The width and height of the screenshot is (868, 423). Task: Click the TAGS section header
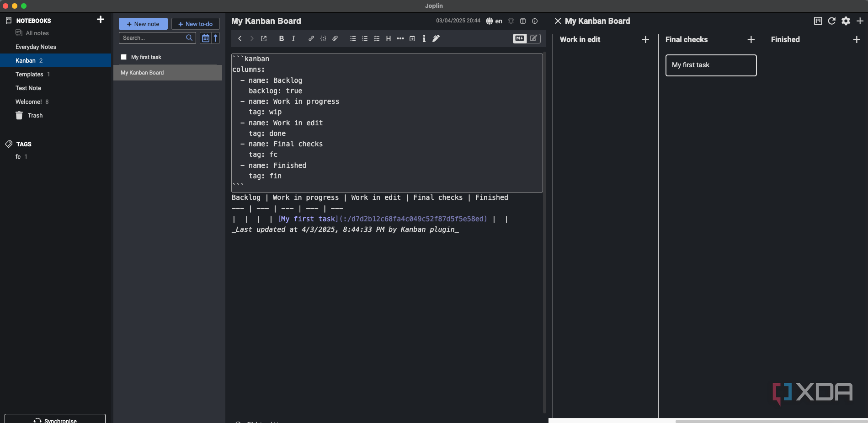[24, 144]
